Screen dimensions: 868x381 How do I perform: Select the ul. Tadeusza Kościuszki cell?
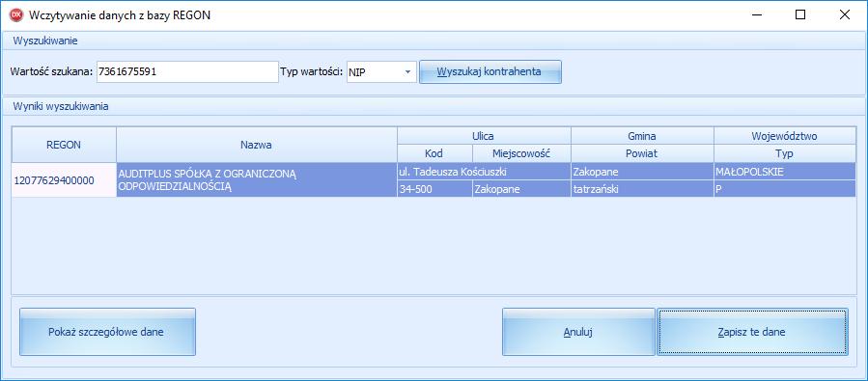[x=484, y=172]
